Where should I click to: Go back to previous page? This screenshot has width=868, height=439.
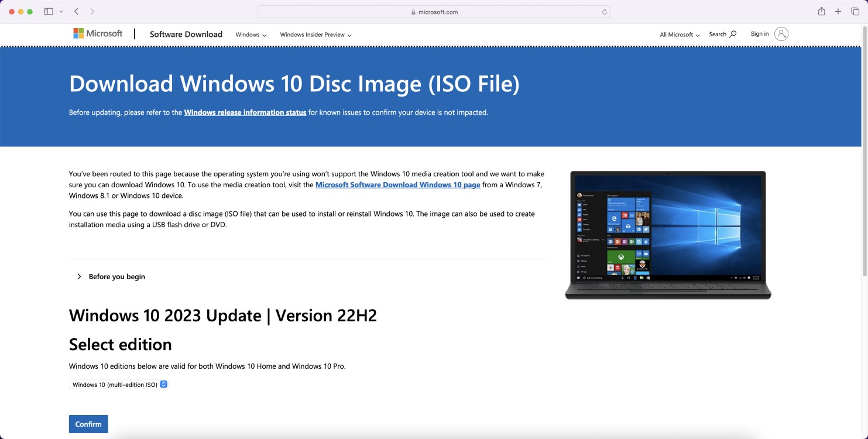click(x=77, y=12)
